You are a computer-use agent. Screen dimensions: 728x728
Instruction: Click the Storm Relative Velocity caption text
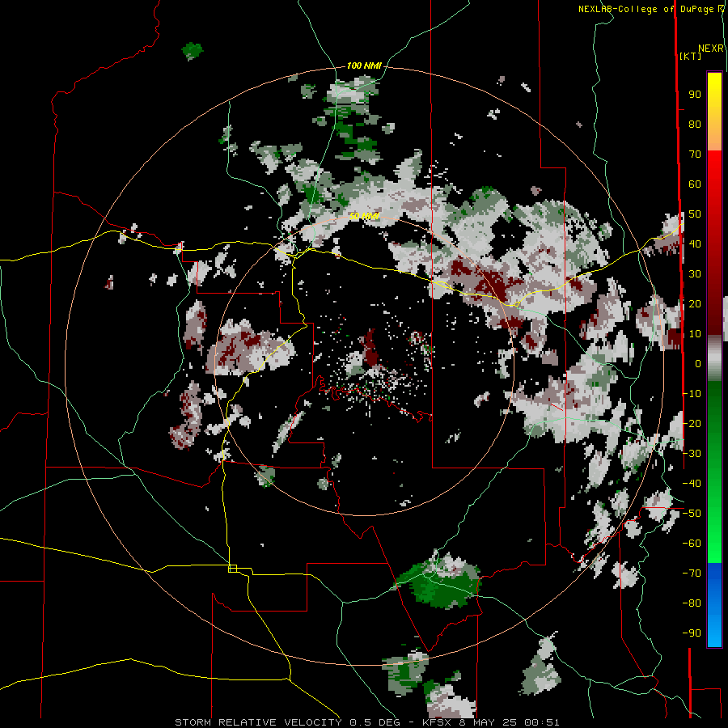click(367, 722)
